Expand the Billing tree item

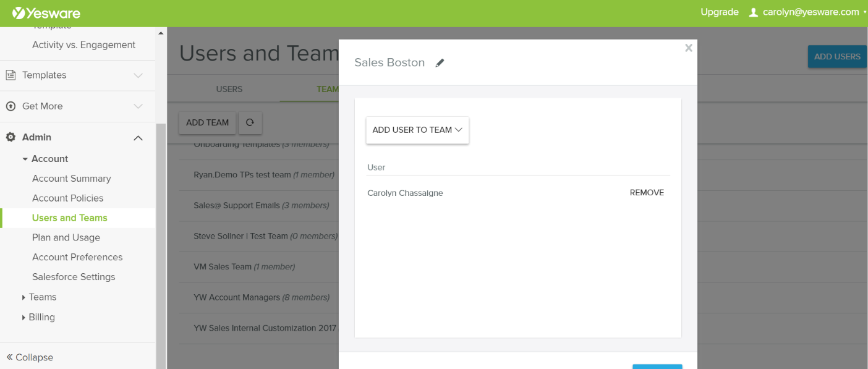23,317
